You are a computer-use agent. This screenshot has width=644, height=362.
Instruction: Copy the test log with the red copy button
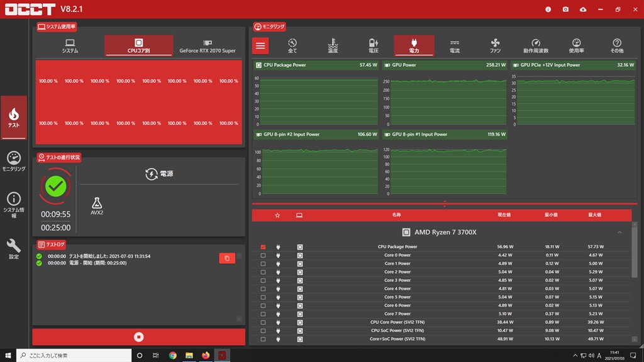click(227, 258)
